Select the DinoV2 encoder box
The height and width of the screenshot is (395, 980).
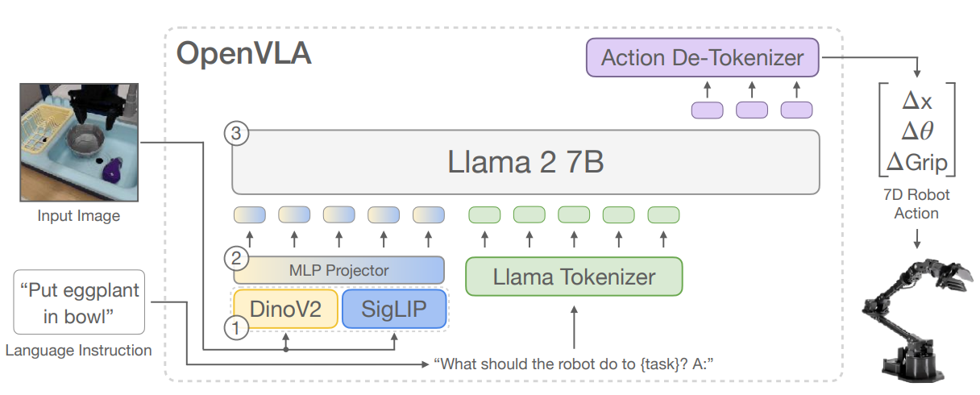point(285,310)
